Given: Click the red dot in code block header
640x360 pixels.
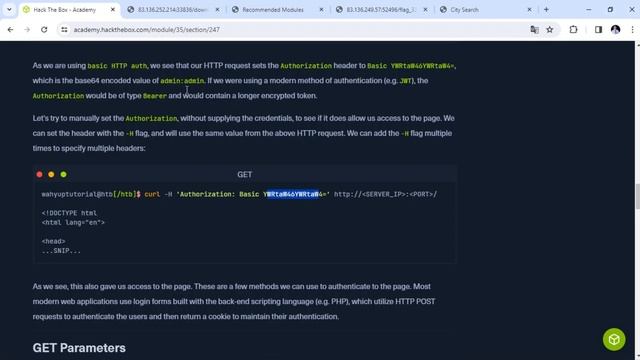Looking at the screenshot, I should 40,174.
